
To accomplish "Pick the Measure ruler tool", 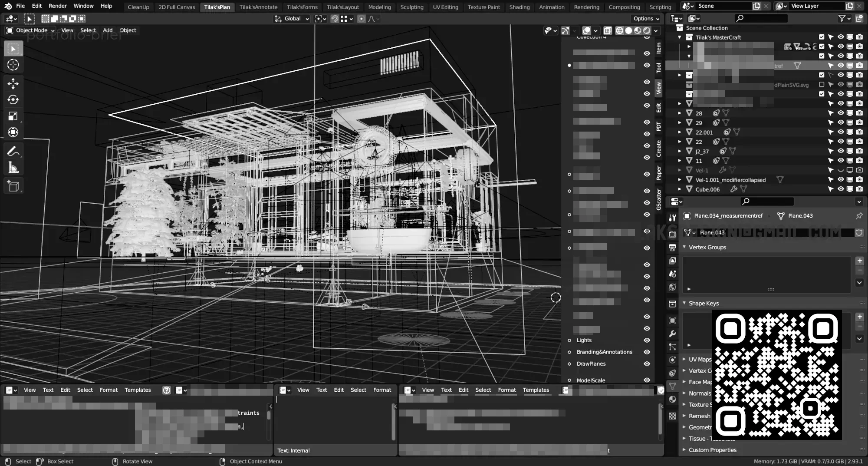I will 13,168.
